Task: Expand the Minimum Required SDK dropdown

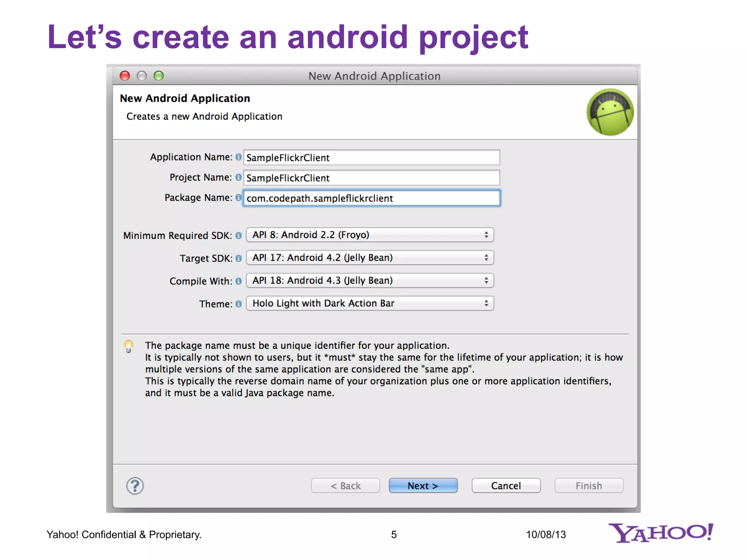Action: point(370,235)
